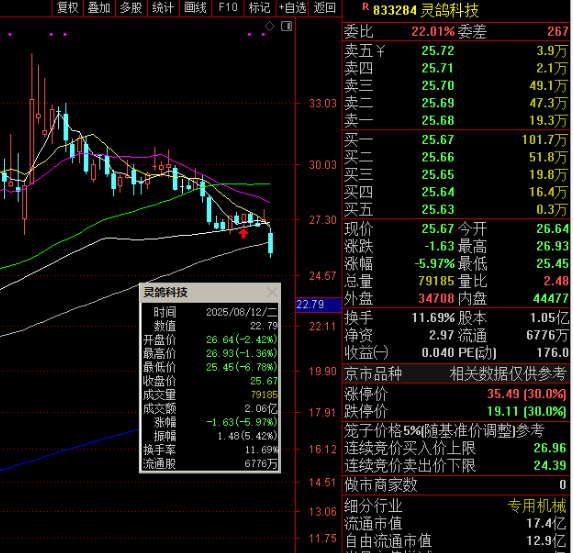The height and width of the screenshot is (553, 573).
Task: Click the 现价 value 25.67
Action: pos(438,229)
